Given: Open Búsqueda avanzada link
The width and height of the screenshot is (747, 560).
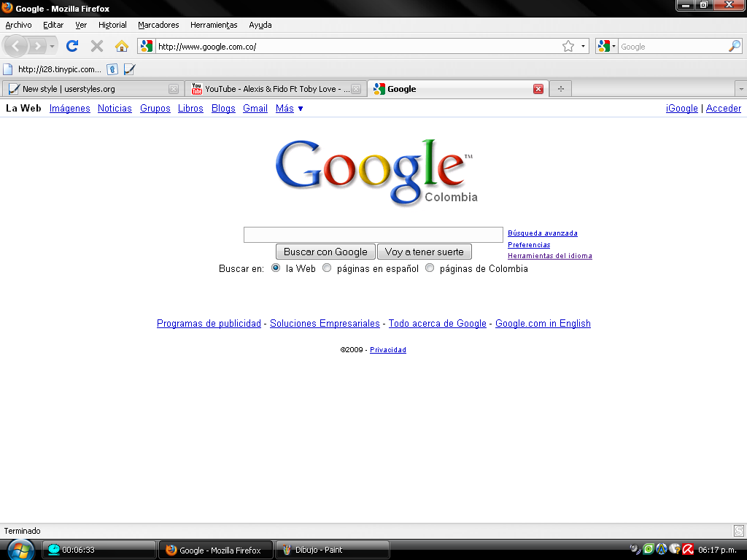Looking at the screenshot, I should (543, 233).
